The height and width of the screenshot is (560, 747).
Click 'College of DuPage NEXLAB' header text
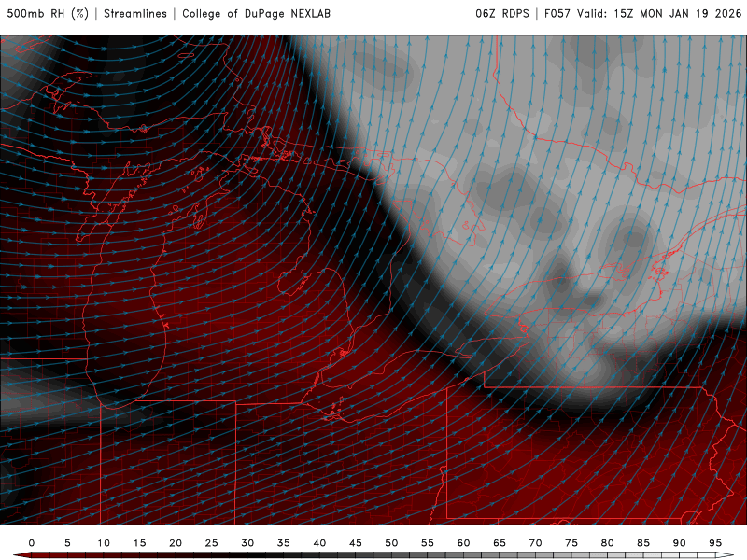256,13
